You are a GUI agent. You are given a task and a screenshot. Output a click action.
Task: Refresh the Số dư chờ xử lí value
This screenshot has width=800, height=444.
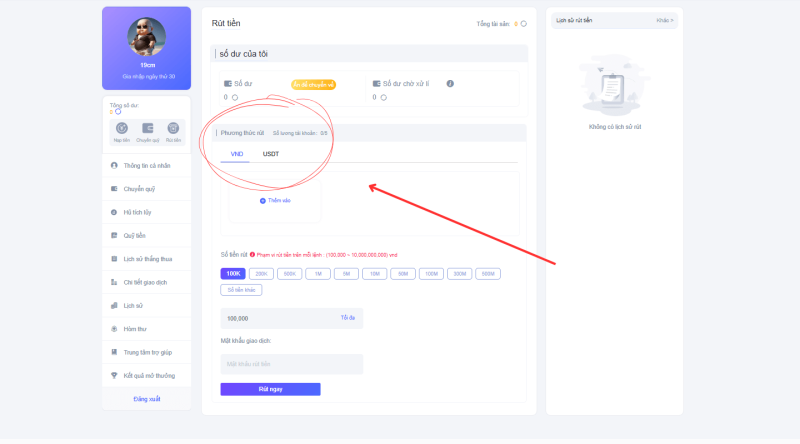[x=384, y=97]
